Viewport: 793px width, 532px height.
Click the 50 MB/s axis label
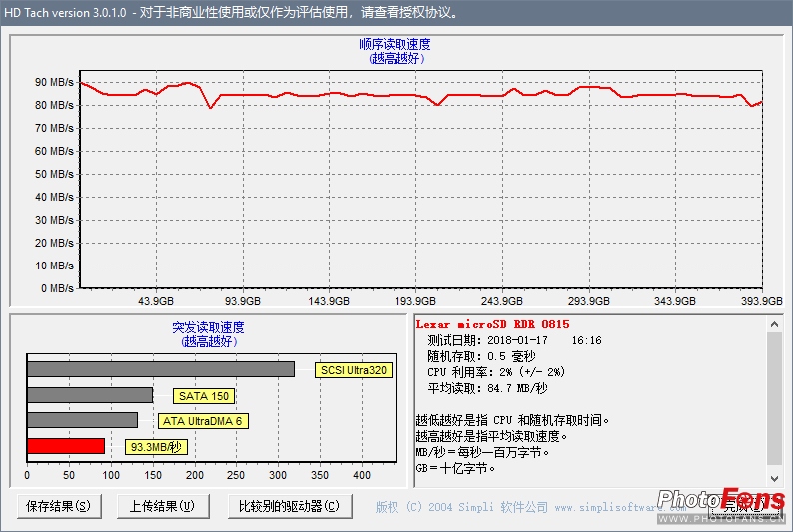pyautogui.click(x=54, y=174)
